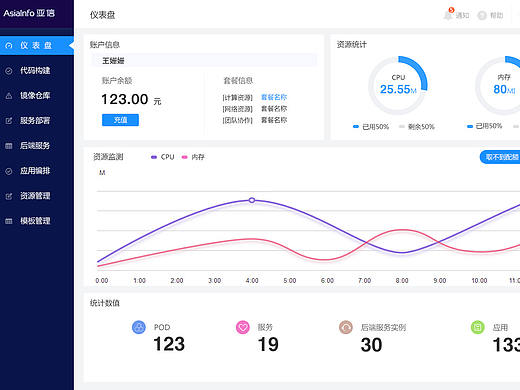Click the 0:00 axis label
The image size is (520, 390).
click(102, 281)
